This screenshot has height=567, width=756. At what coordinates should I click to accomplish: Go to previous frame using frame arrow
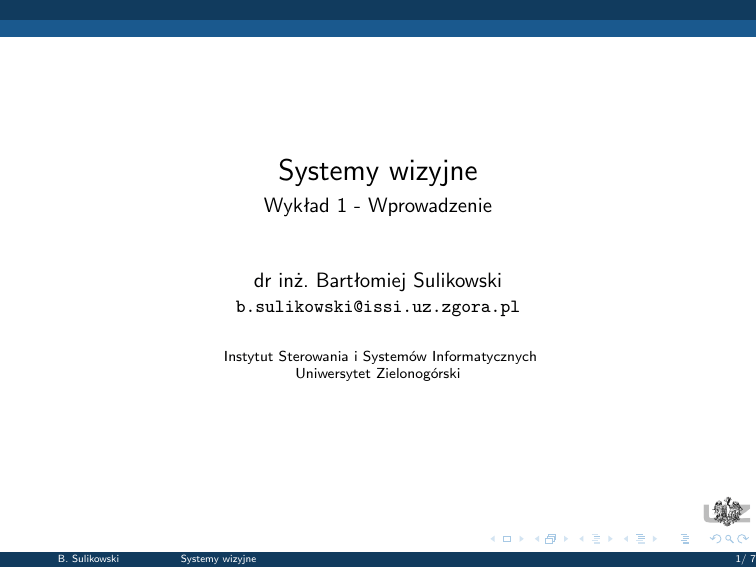537,540
